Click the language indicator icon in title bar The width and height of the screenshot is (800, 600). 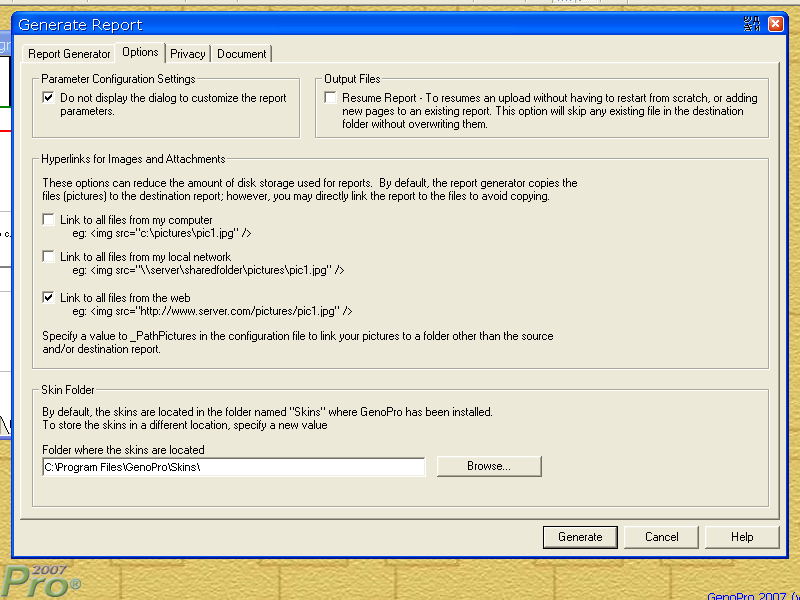753,24
